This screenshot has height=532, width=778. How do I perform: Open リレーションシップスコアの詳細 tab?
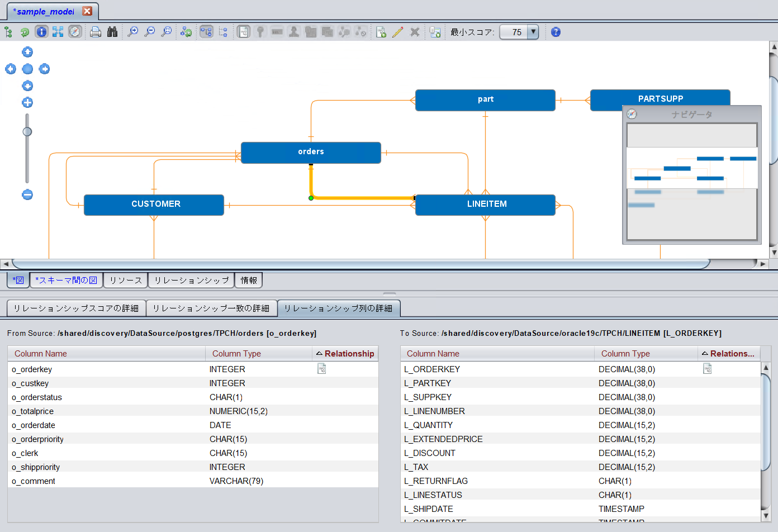76,308
